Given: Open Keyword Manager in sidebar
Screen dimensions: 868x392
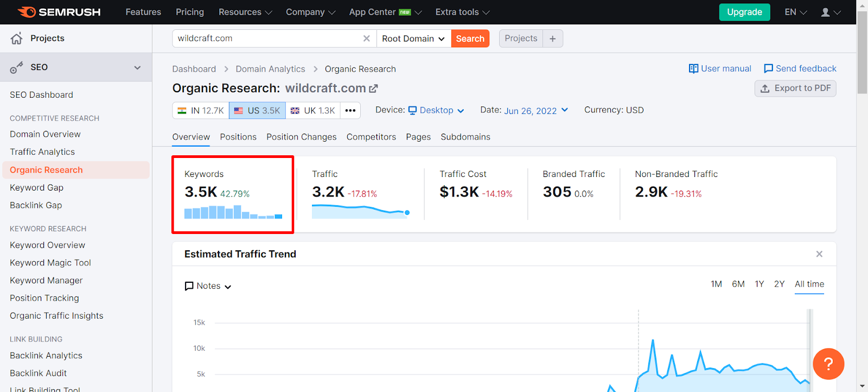Looking at the screenshot, I should (x=46, y=281).
